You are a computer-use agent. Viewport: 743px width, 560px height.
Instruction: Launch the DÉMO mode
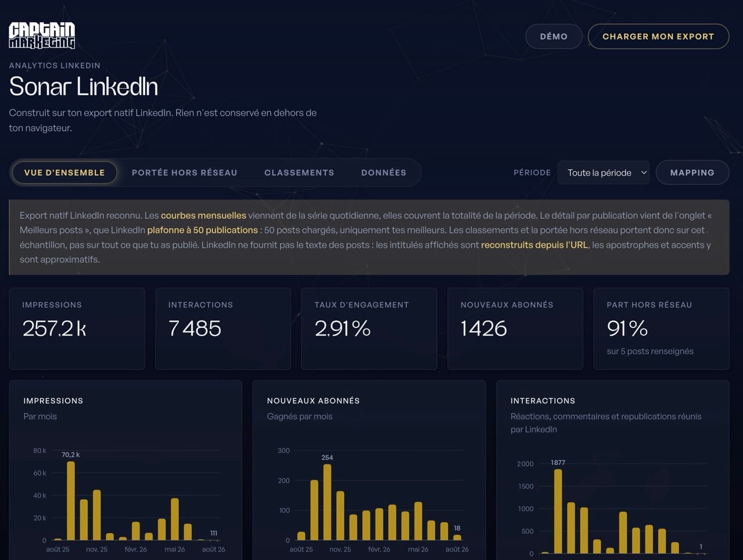[x=554, y=36]
